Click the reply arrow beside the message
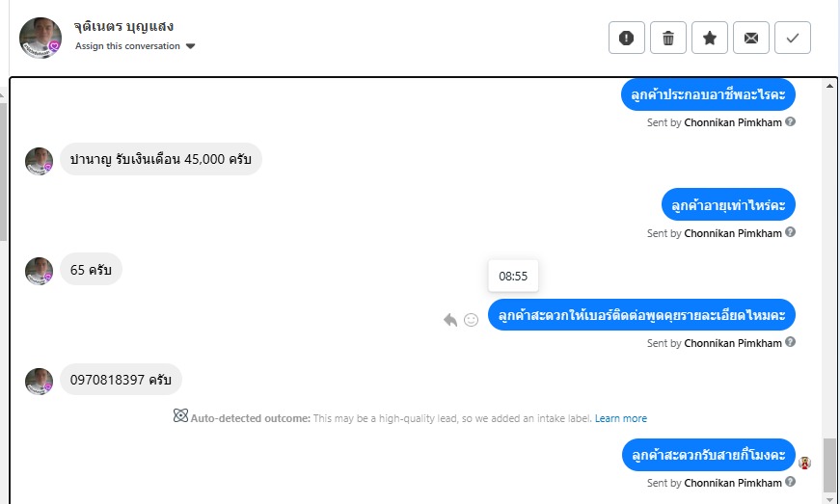Image resolution: width=840 pixels, height=504 pixels. click(x=450, y=320)
